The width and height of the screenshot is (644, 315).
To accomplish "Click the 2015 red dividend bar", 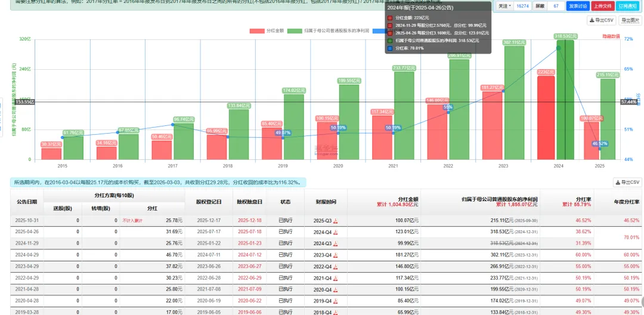I will pos(51,153).
